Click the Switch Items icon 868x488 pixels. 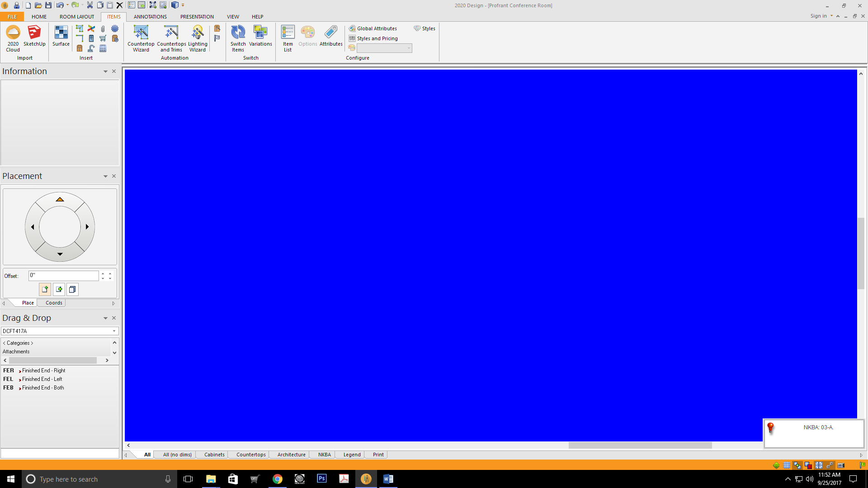tap(238, 38)
